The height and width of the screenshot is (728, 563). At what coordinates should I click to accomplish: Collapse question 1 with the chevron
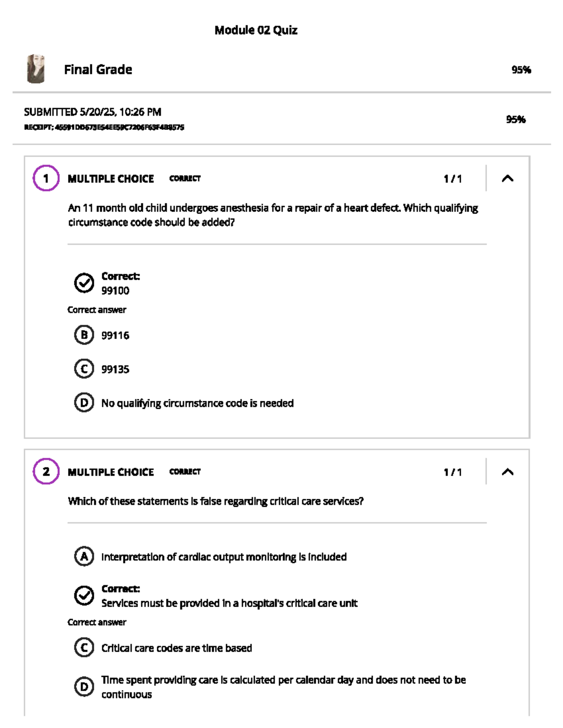508,178
